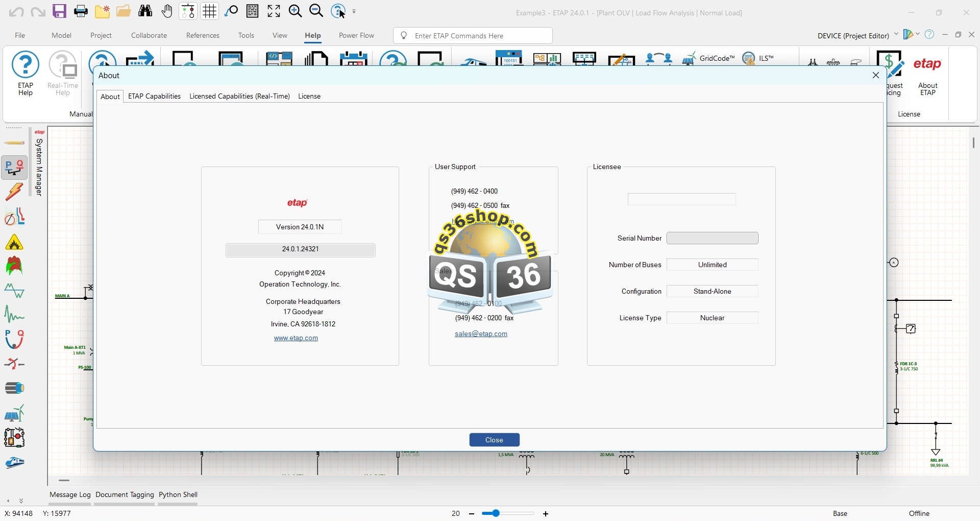Select the Pan hand tool

[167, 11]
